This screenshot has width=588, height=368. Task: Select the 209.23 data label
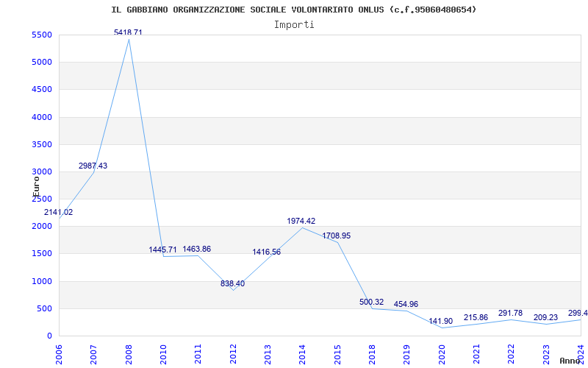coord(545,317)
